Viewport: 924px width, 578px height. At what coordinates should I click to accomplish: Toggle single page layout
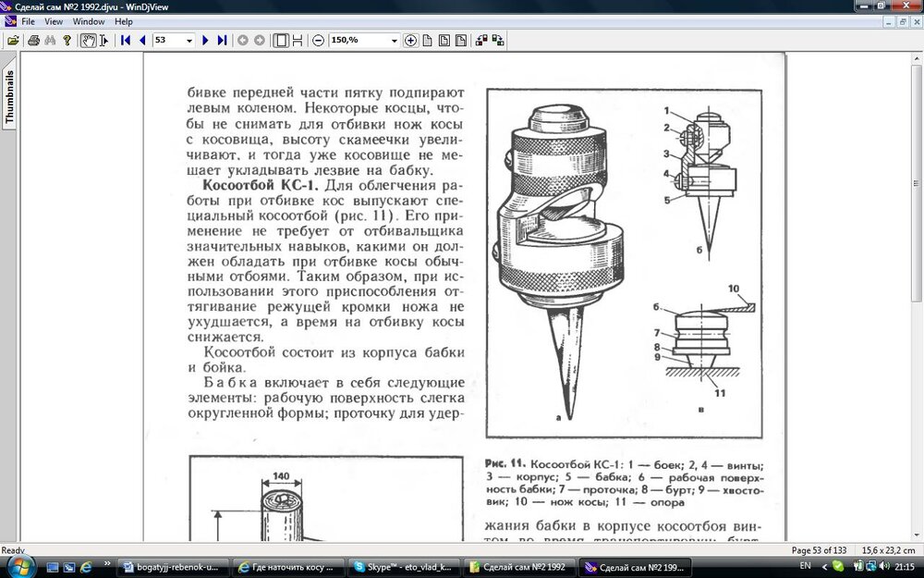tap(281, 40)
